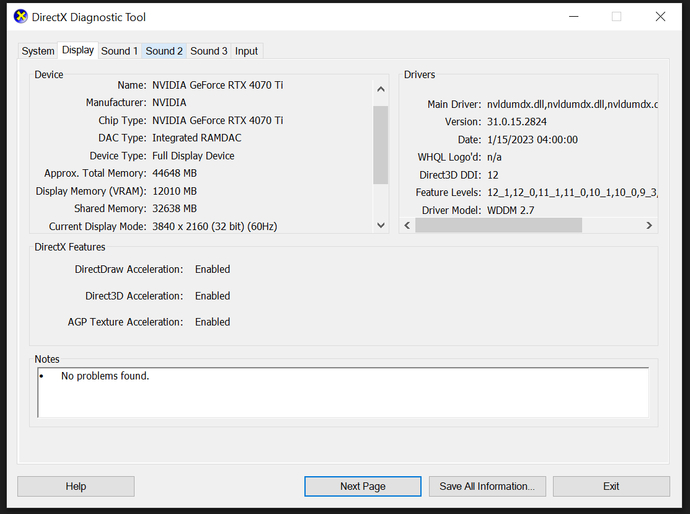Click 'No problems found.' note
Image resolution: width=690 pixels, height=514 pixels.
coord(105,376)
